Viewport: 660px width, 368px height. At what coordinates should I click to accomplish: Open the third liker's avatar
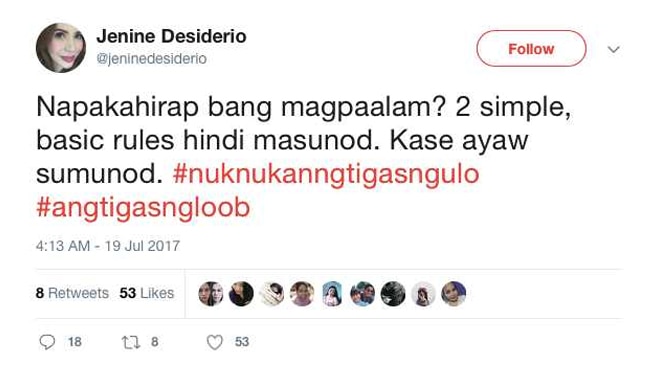[271, 293]
